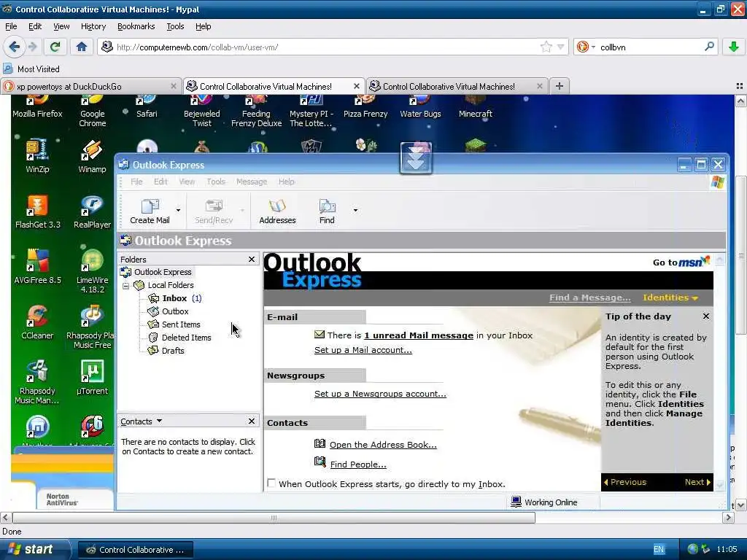This screenshot has width=747, height=560.
Task: Click the Send/Recv toolbar icon
Action: click(x=214, y=211)
